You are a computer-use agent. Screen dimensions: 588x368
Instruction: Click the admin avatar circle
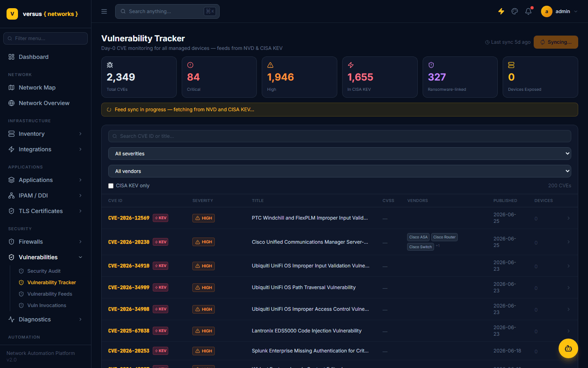tap(547, 11)
